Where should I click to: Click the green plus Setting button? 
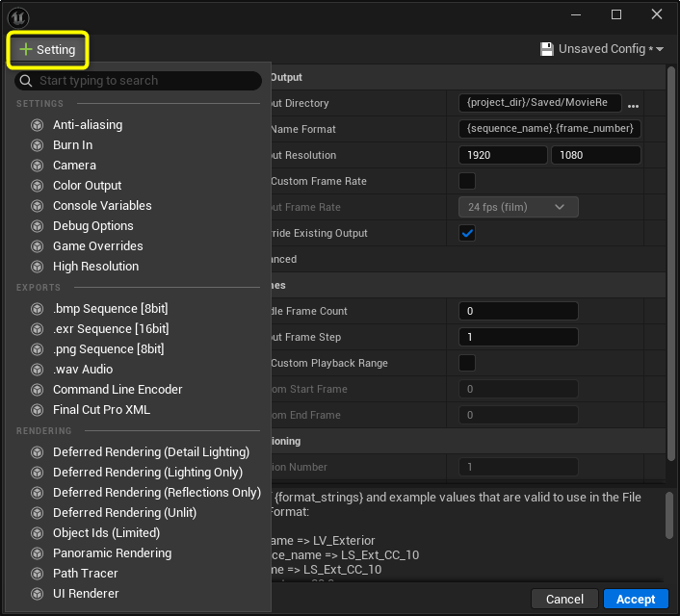(48, 49)
